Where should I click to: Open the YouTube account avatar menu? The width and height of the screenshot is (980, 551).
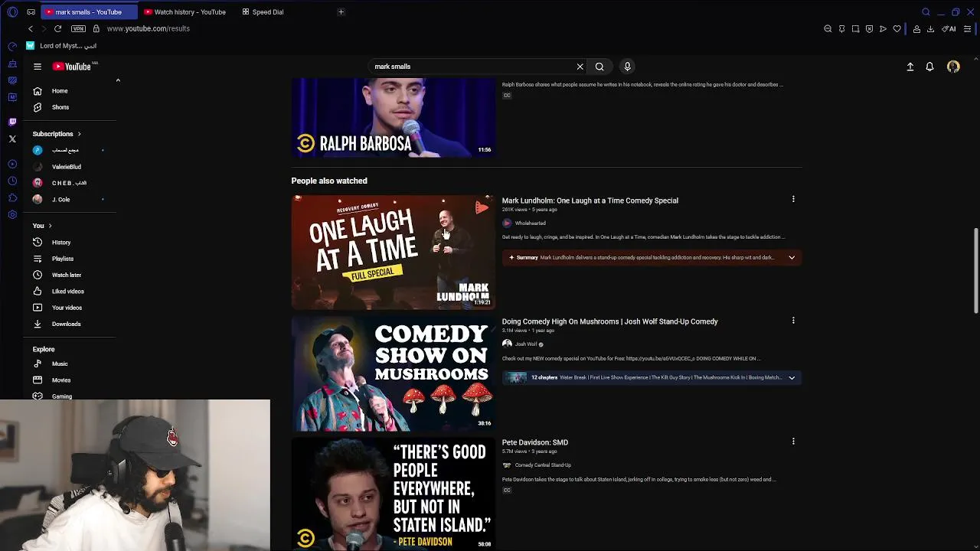click(953, 67)
